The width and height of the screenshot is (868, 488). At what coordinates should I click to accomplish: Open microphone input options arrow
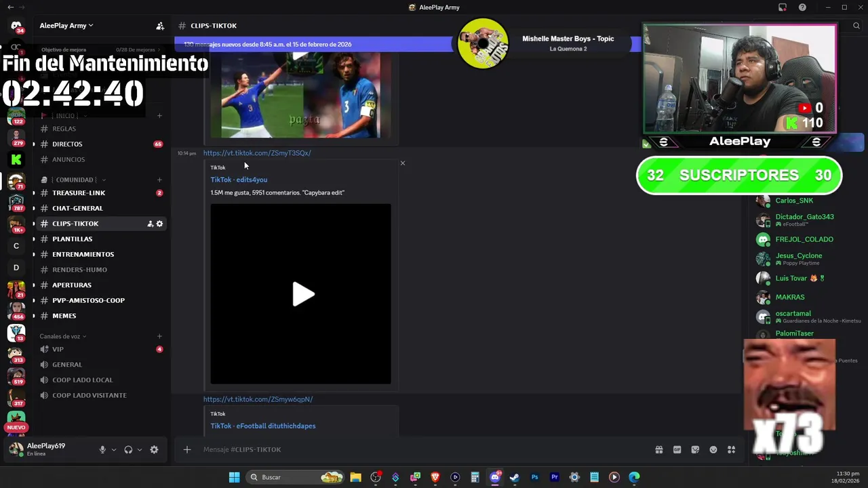tap(113, 449)
